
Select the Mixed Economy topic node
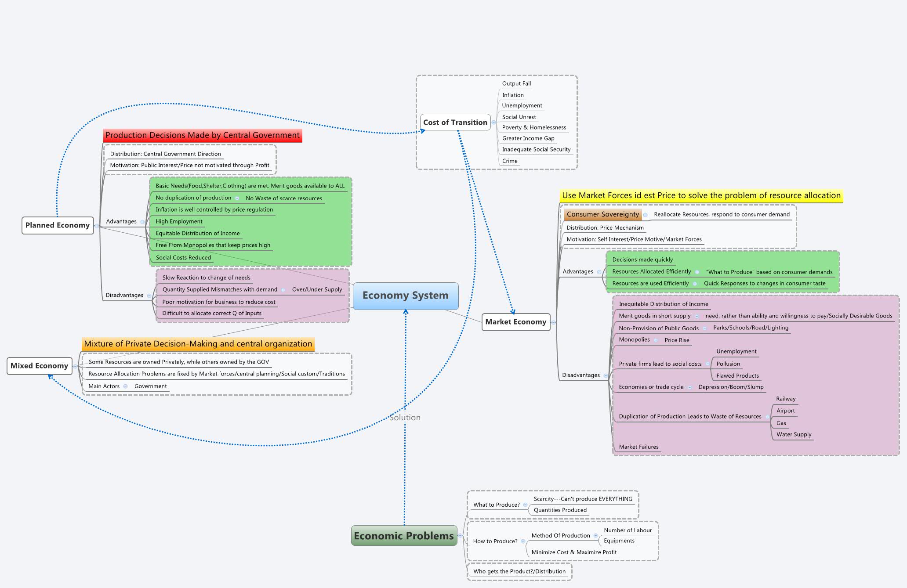[x=39, y=365]
